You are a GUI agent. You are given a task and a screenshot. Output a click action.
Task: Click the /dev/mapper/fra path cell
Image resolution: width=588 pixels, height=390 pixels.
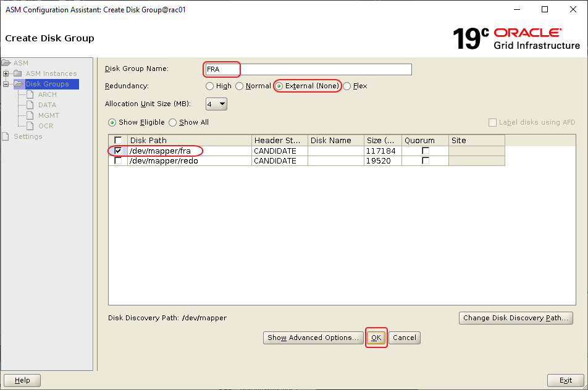click(190, 151)
